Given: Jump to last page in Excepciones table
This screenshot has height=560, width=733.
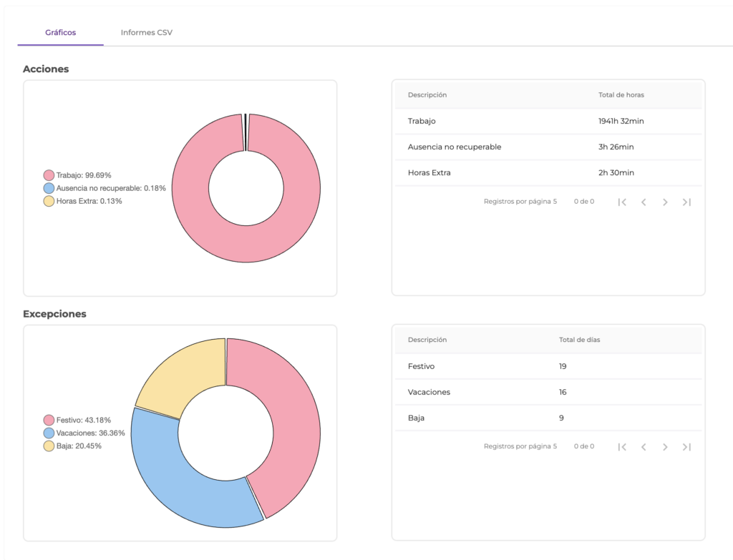Looking at the screenshot, I should [x=686, y=447].
